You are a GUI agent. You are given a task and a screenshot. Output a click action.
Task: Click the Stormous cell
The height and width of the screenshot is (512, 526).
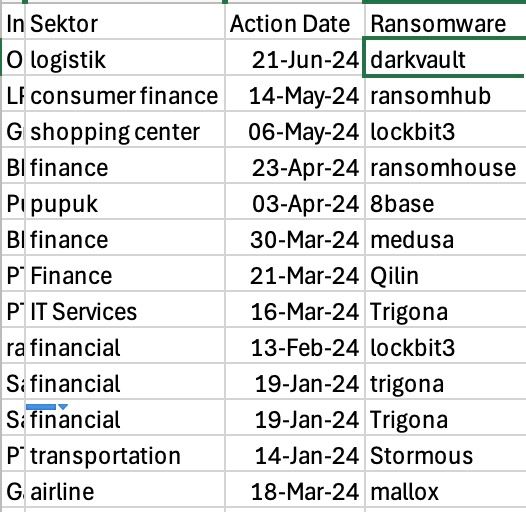coord(445,454)
